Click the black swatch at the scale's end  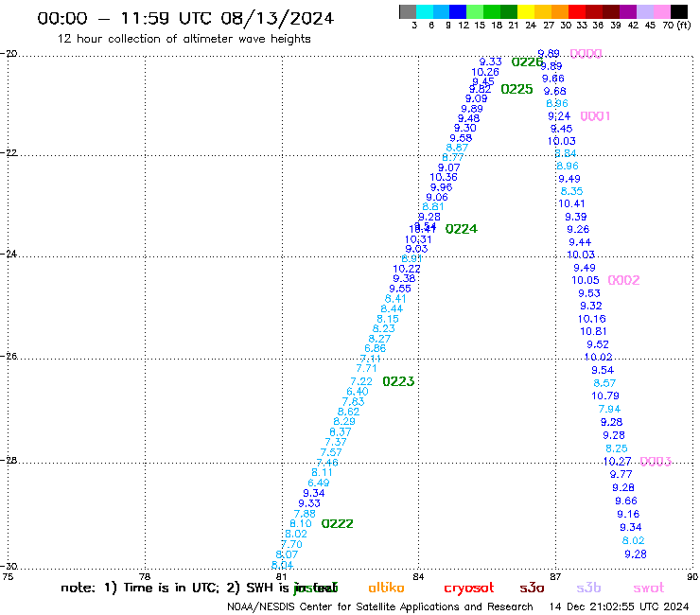(x=679, y=11)
